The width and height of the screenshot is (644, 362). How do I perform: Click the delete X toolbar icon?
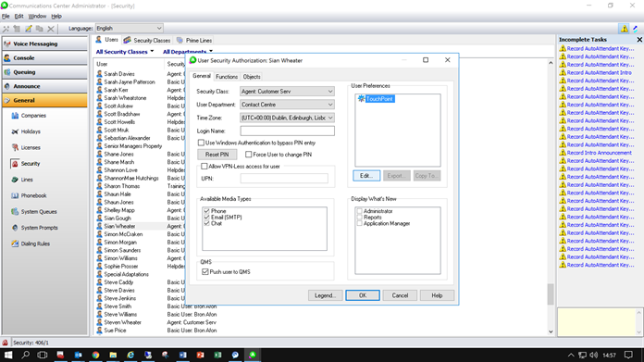(51, 29)
